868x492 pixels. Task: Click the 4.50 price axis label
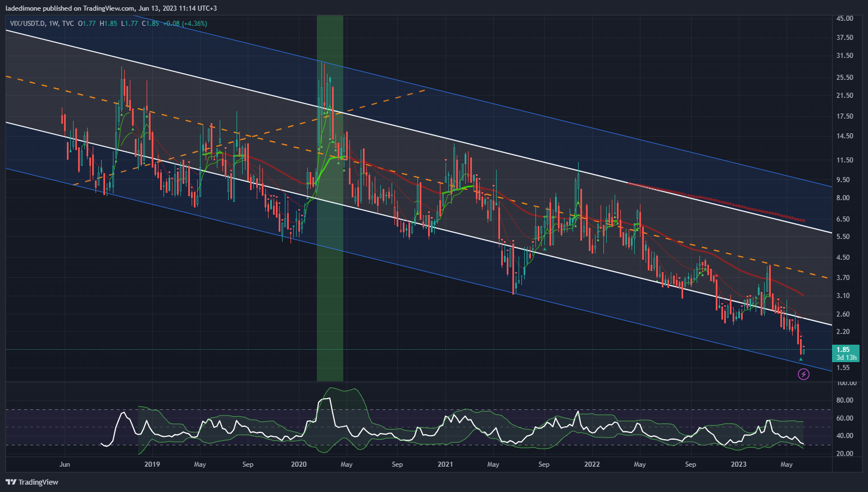point(843,258)
